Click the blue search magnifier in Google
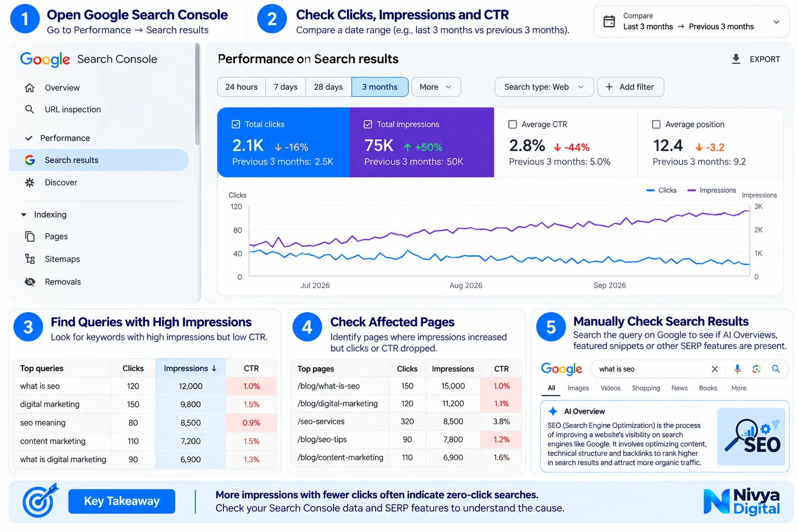798x532 pixels. pos(776,369)
